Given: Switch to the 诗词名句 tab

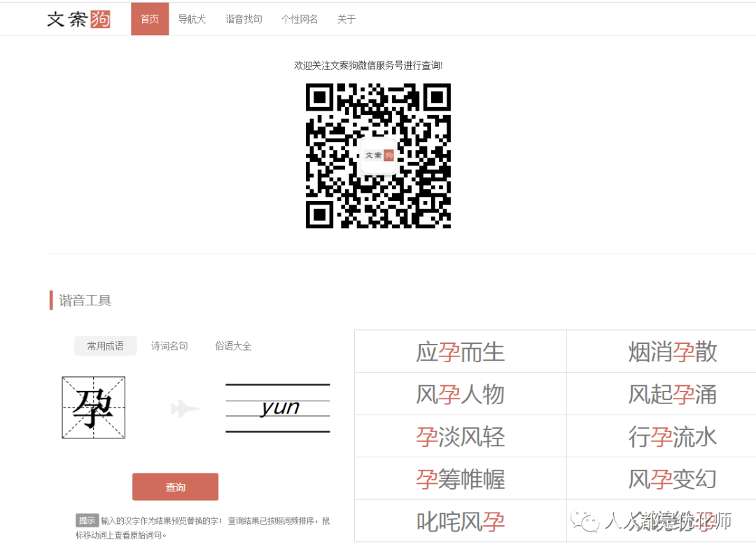Looking at the screenshot, I should [x=169, y=345].
